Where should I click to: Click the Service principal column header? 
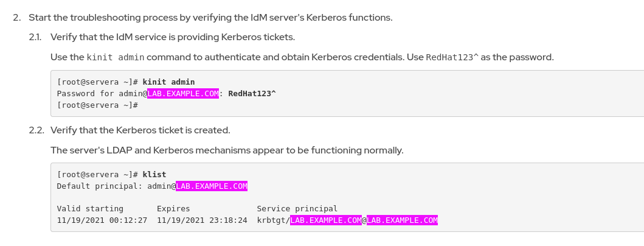pos(297,208)
